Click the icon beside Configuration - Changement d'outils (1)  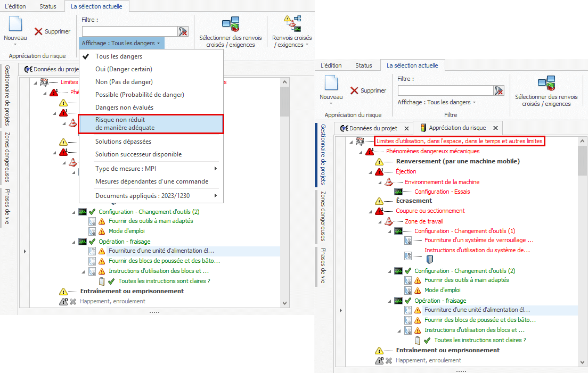398,231
